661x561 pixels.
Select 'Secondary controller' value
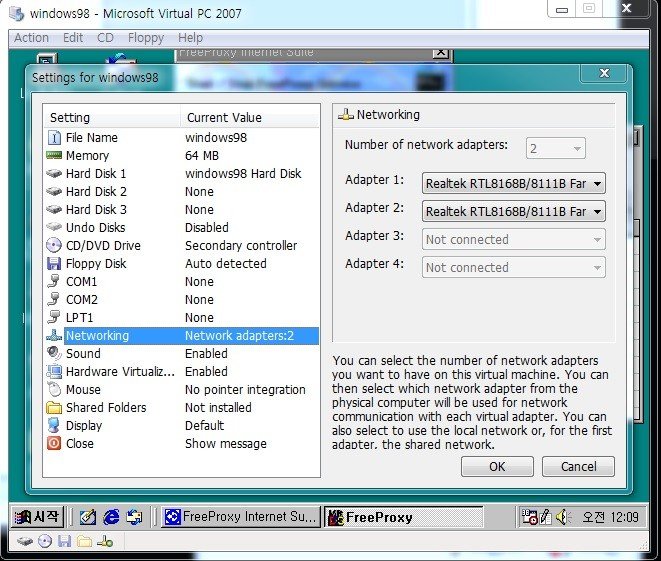pyautogui.click(x=241, y=245)
